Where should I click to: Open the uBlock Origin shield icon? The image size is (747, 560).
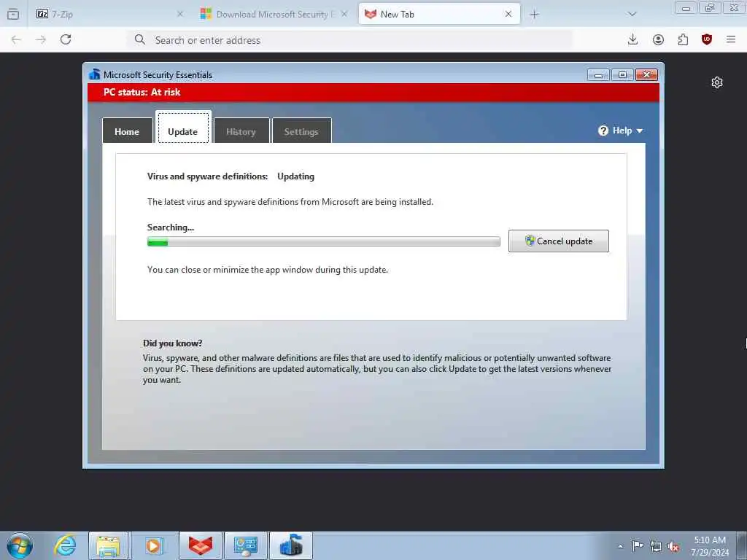click(x=707, y=39)
